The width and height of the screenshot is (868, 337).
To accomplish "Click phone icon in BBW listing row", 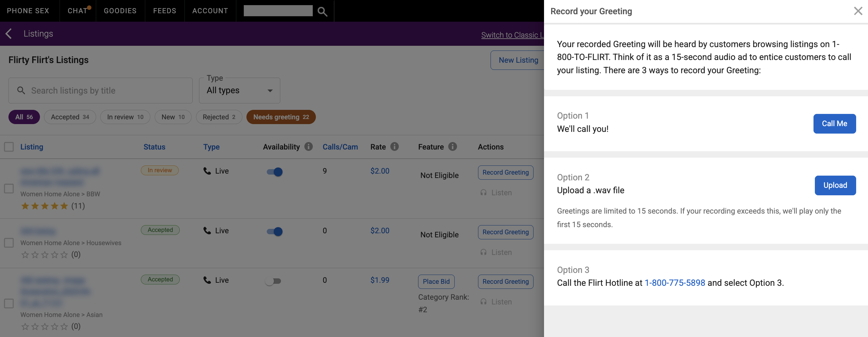I will pos(207,171).
